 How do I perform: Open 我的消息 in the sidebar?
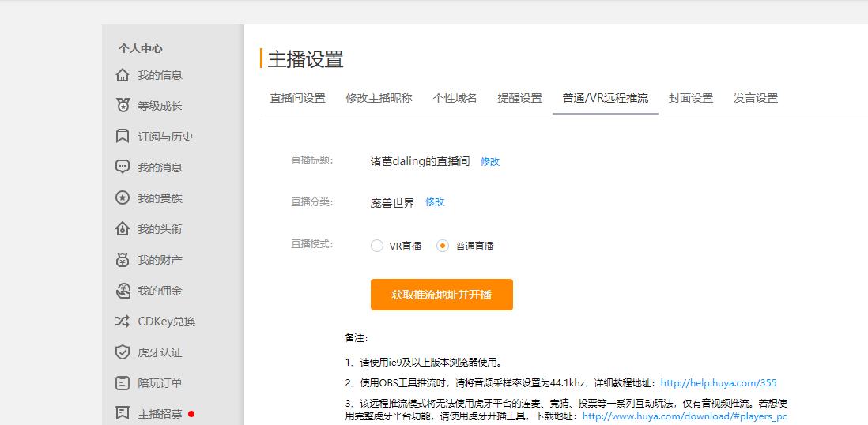pos(160,167)
